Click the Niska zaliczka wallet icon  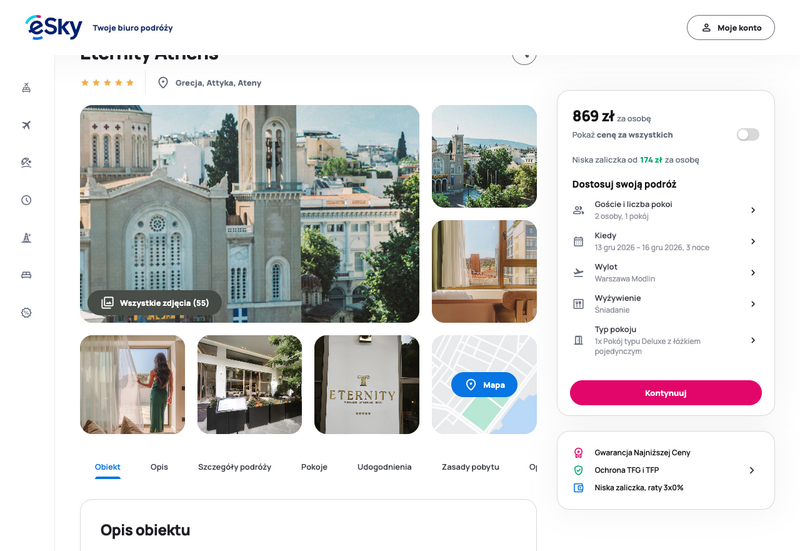click(578, 488)
